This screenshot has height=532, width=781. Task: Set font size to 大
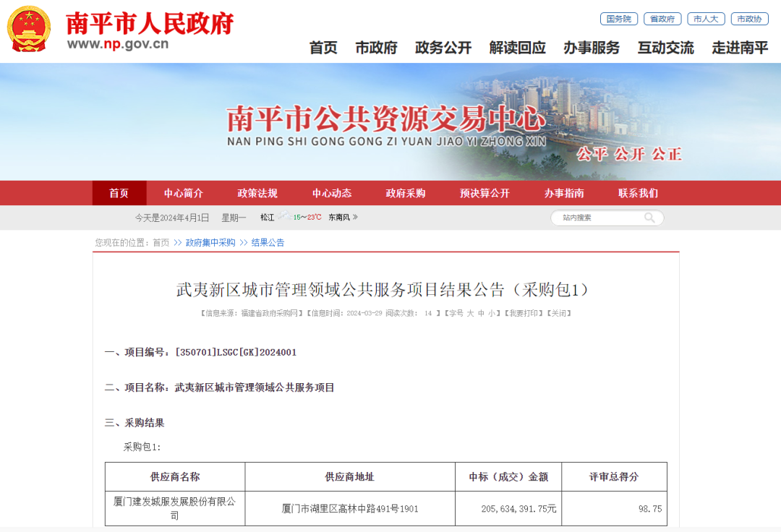pyautogui.click(x=470, y=313)
